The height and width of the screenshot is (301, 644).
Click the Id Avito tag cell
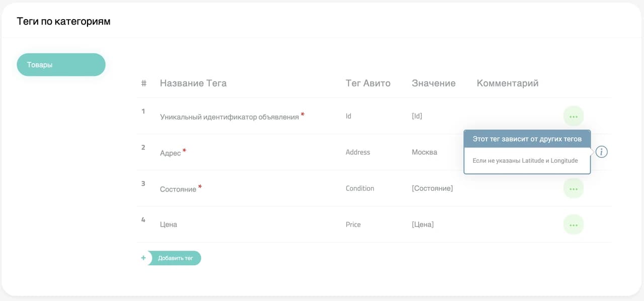click(x=348, y=116)
